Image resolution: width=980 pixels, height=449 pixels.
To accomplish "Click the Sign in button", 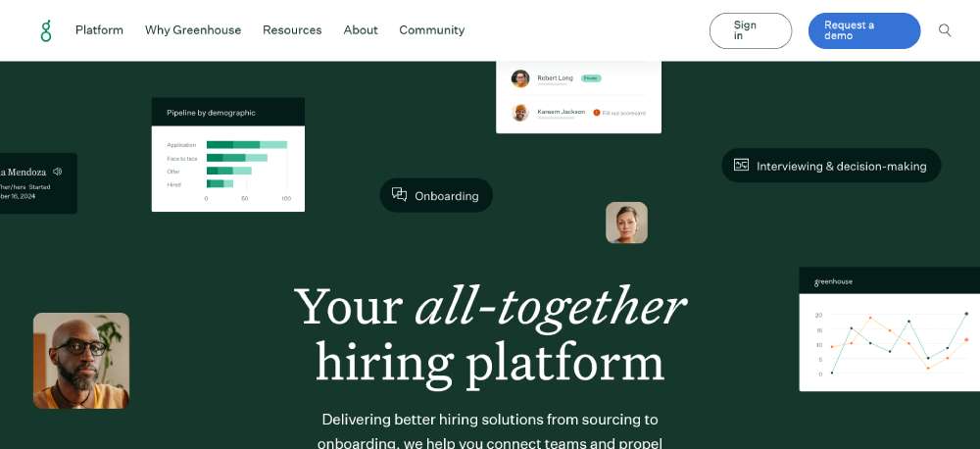I will (x=751, y=30).
